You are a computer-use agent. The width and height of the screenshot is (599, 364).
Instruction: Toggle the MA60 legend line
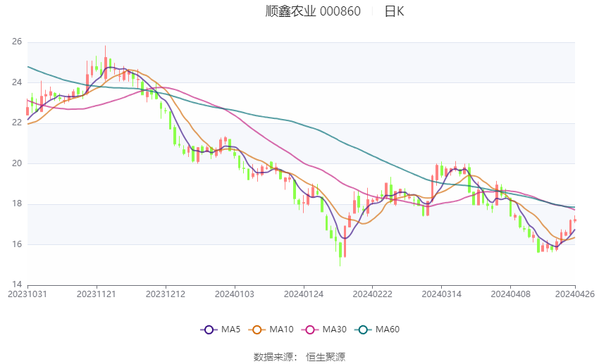(377, 330)
